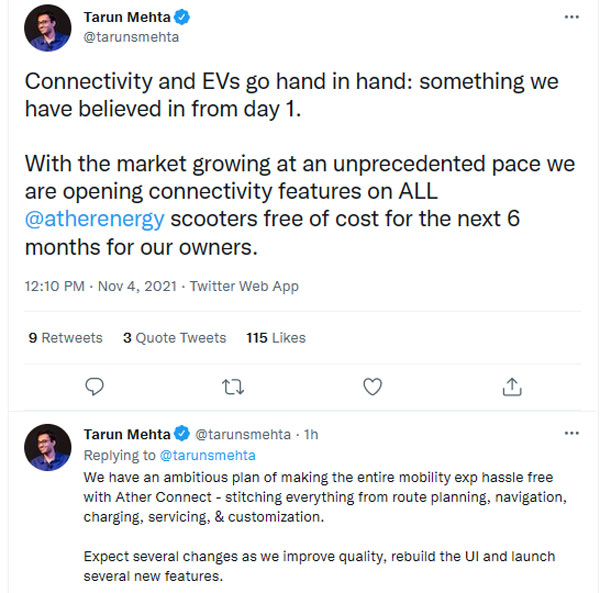Screen dimensions: 600x593
Task: Click the share icon under main tweet
Action: (x=511, y=386)
